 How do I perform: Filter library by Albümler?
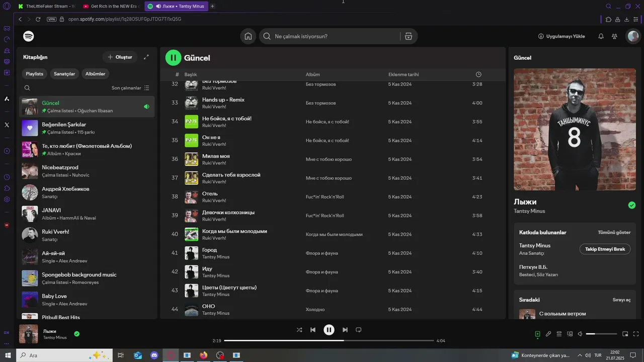95,74
